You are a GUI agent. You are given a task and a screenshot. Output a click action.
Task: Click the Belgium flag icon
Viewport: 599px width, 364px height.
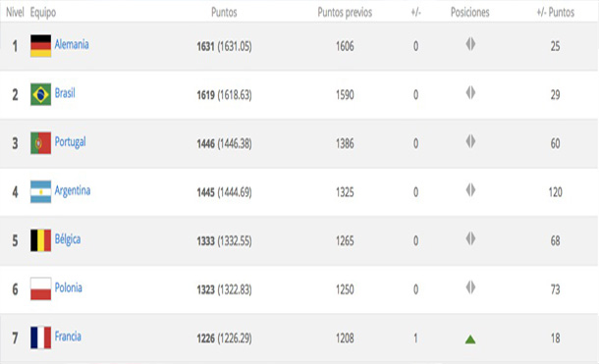[41, 240]
